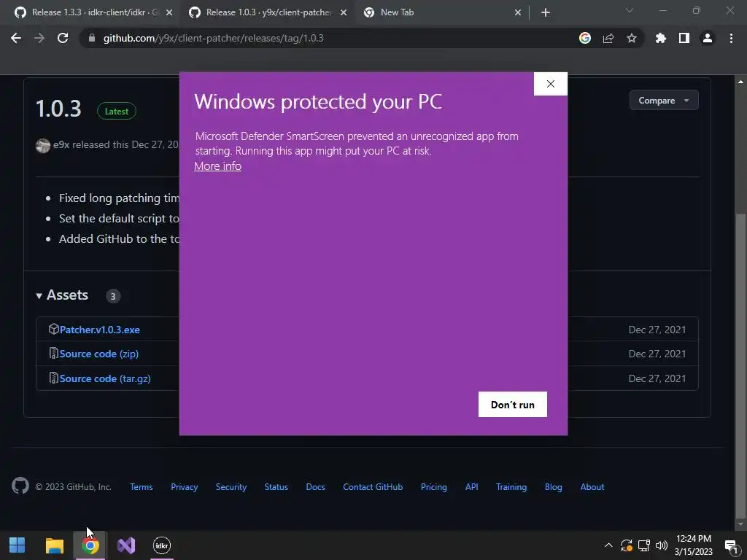
Task: Click the zip file icon beside Source code (zip)
Action: pos(53,354)
